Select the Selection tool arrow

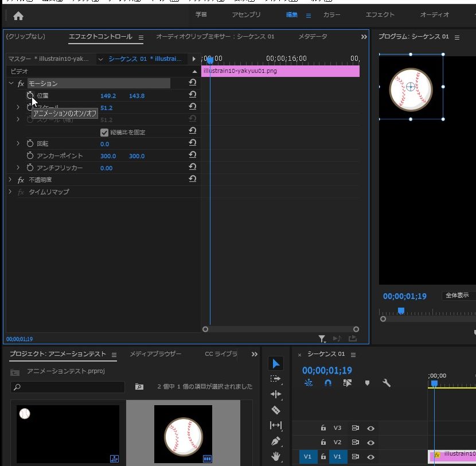pyautogui.click(x=276, y=364)
